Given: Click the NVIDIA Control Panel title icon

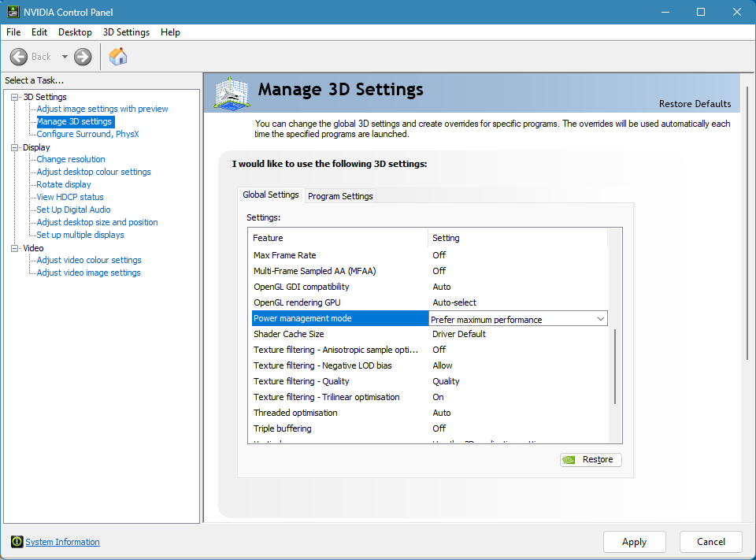Looking at the screenshot, I should pos(14,12).
